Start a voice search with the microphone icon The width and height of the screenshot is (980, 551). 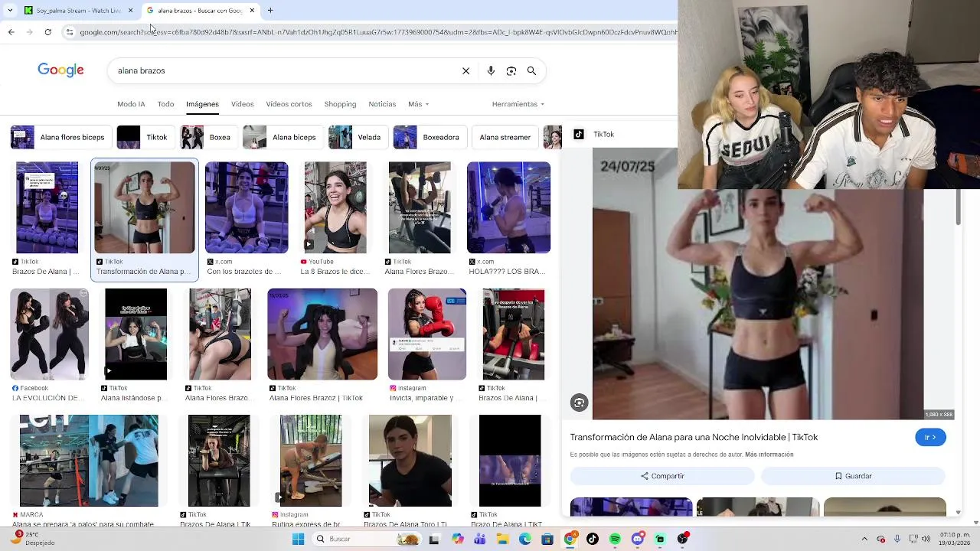tap(491, 70)
